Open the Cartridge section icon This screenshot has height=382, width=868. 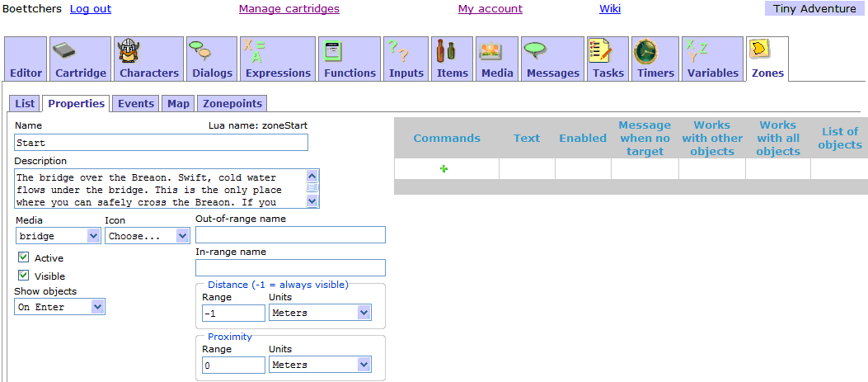pos(65,51)
